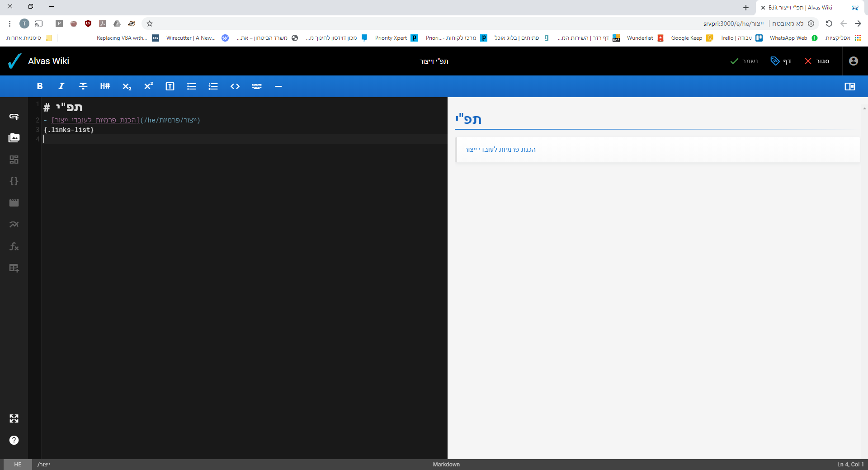Screen dimensions: 868x470
Task: Open the markdown help icon
Action: click(14, 440)
